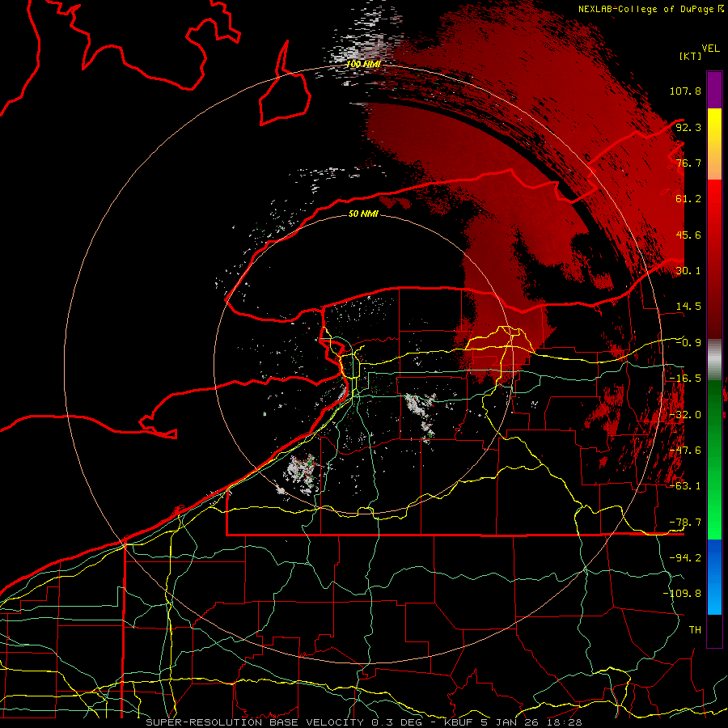Click the 30.1 velocity scale label
This screenshot has width=728, height=728.
pos(688,271)
